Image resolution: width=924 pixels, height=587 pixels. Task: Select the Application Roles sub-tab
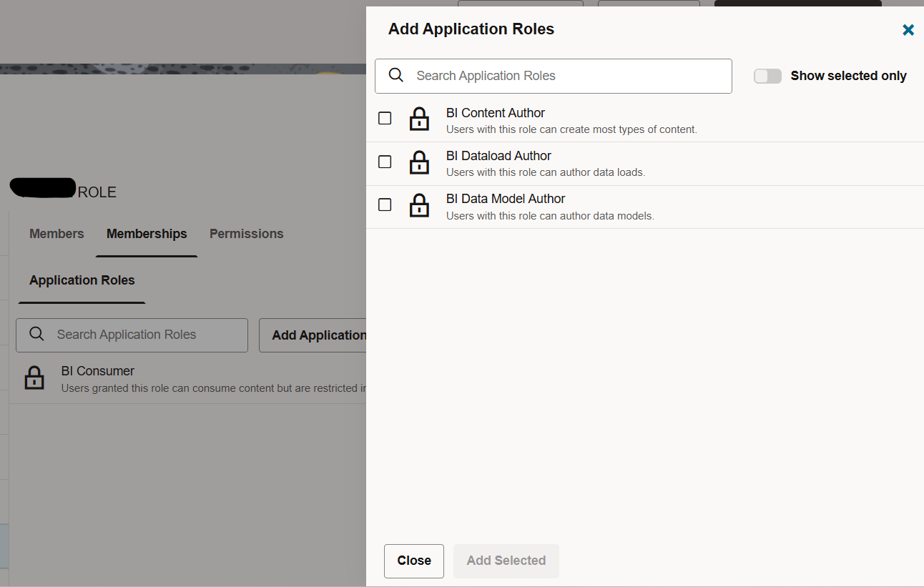tap(82, 280)
